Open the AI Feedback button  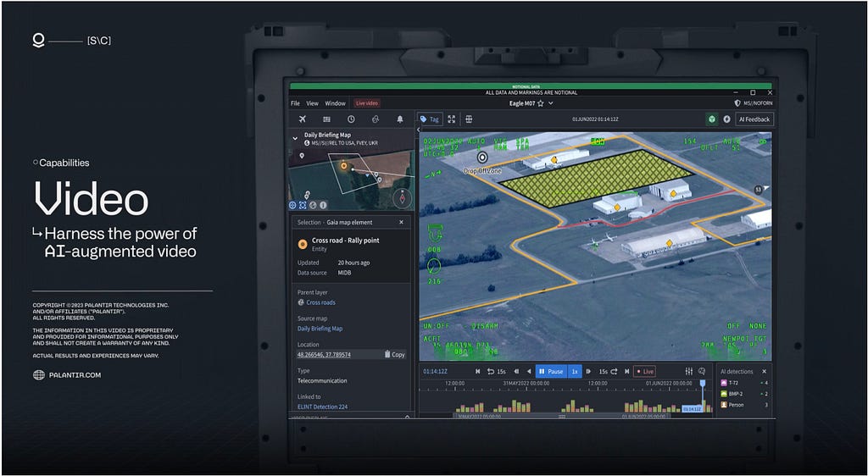coord(754,119)
